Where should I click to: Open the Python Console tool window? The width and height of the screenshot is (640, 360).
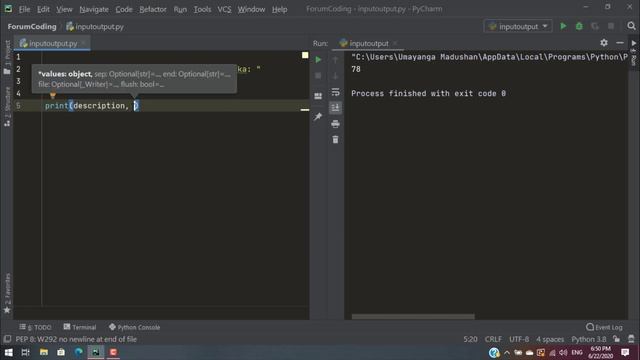pos(134,327)
